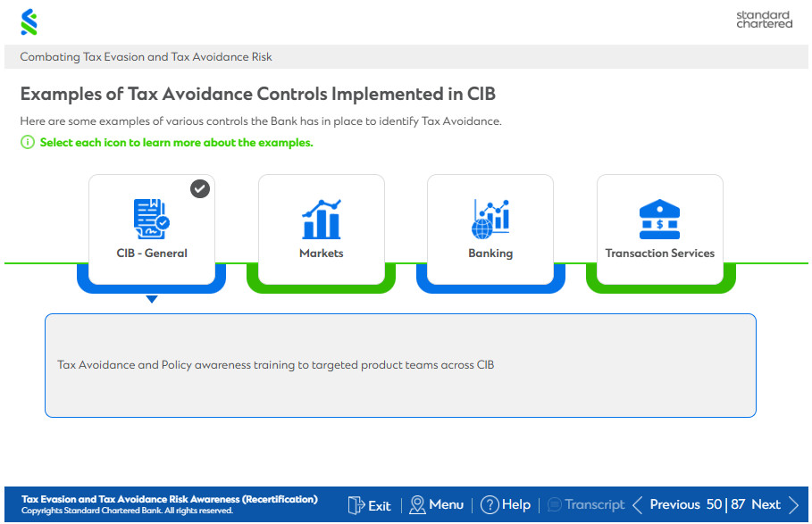Open the CIB - General label

152,253
